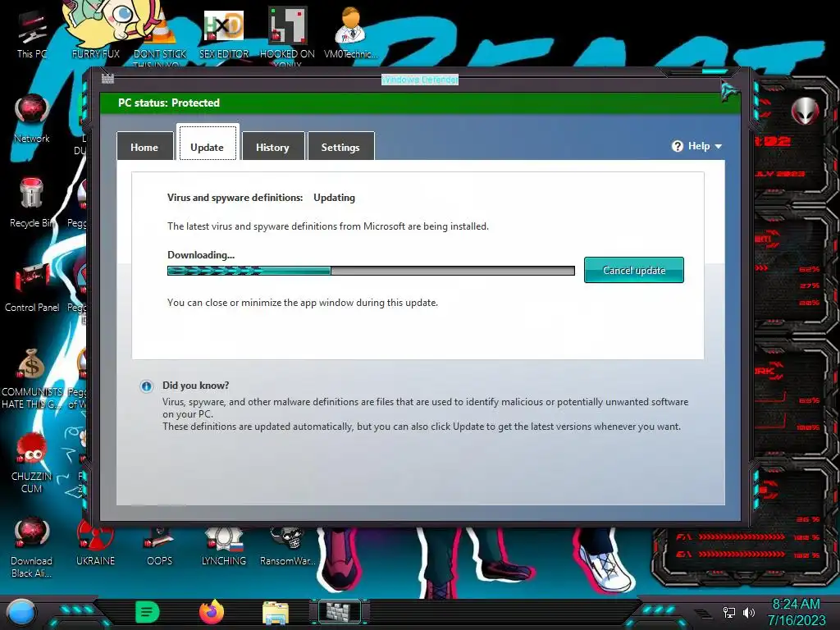Open HOOKED ON XONIX desktop icon
The image size is (840, 630).
pos(288,38)
